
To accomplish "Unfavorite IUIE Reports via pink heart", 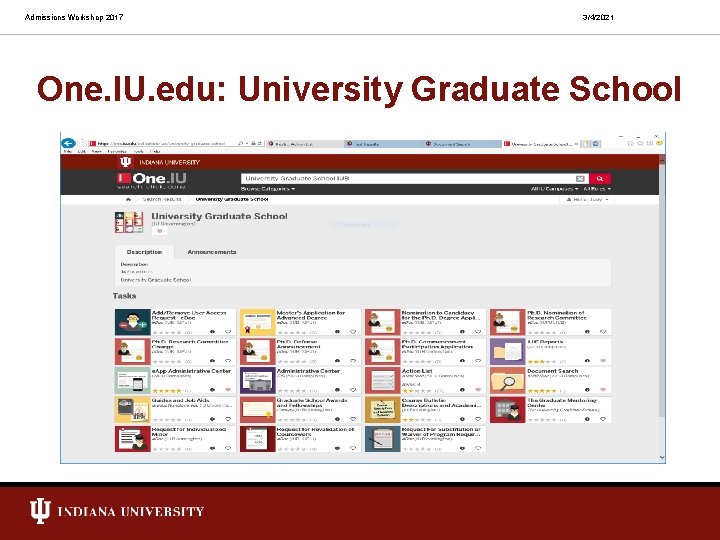I will pyautogui.click(x=603, y=361).
